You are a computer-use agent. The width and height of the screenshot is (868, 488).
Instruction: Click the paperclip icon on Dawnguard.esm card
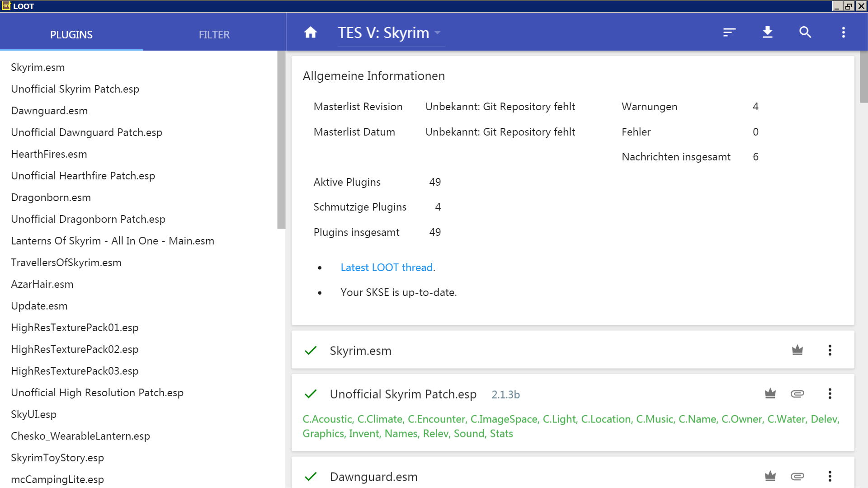[797, 476]
